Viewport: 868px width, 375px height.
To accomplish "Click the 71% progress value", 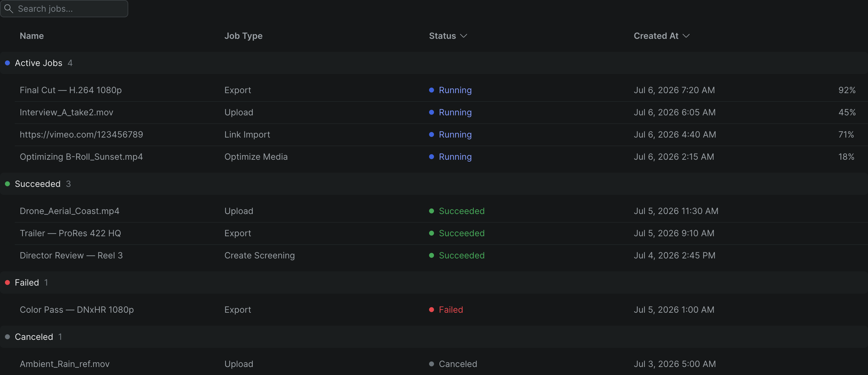I will [846, 135].
